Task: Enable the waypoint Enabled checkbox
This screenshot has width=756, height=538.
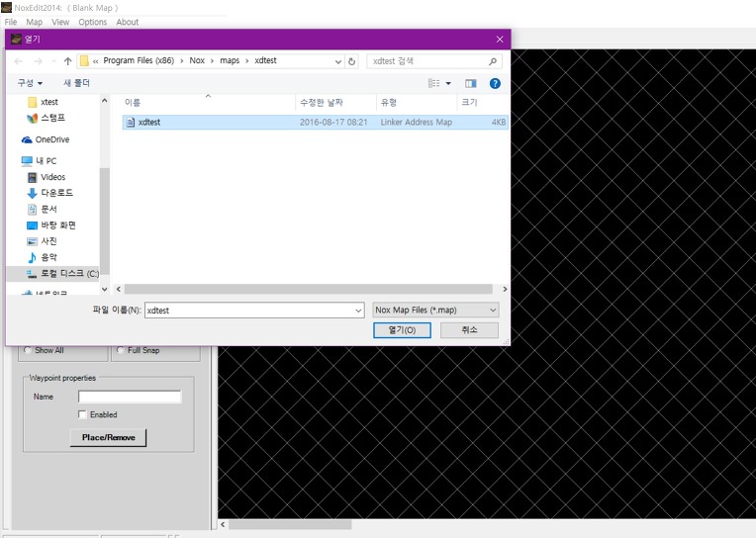Action: click(82, 414)
